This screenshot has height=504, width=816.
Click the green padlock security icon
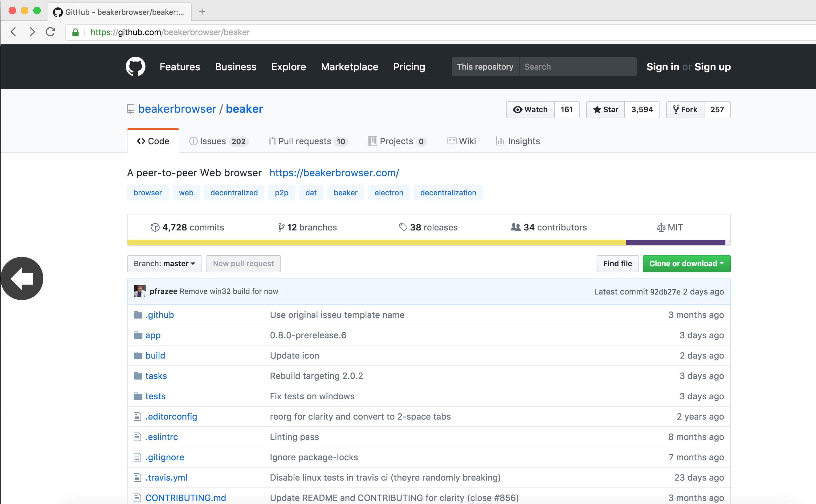click(76, 32)
